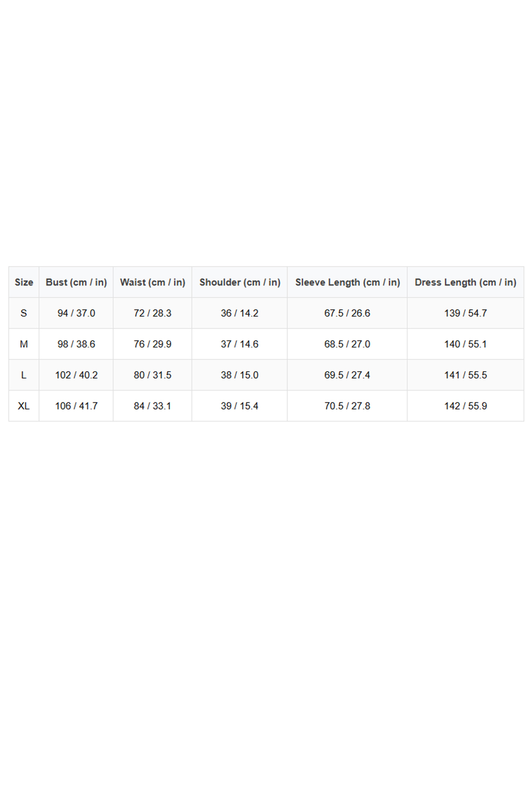Screen dimensions: 532x798
Task: Select the size XL row label
Action: 24,406
